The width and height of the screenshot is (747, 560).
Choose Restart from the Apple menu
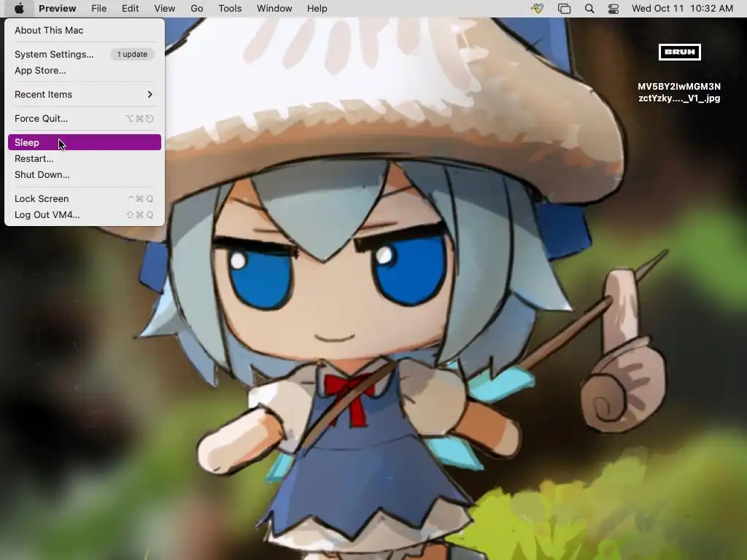coord(85,158)
